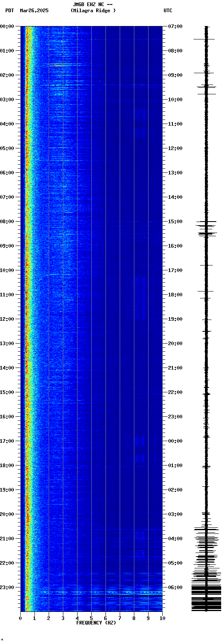224x644 pixels.
Task: Click the 03:00 UTC time label on right
Action: tap(175, 514)
